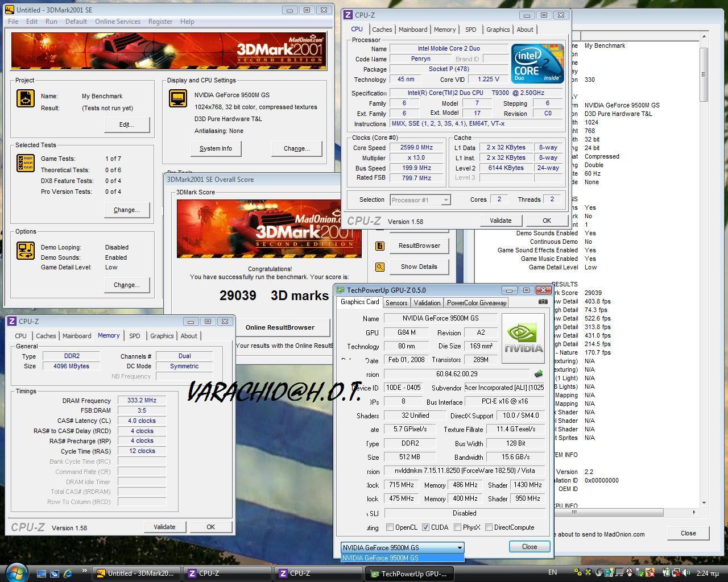Click the DRAM Frequency 333.2 MHz field
This screenshot has width=728, height=582.
tap(142, 401)
